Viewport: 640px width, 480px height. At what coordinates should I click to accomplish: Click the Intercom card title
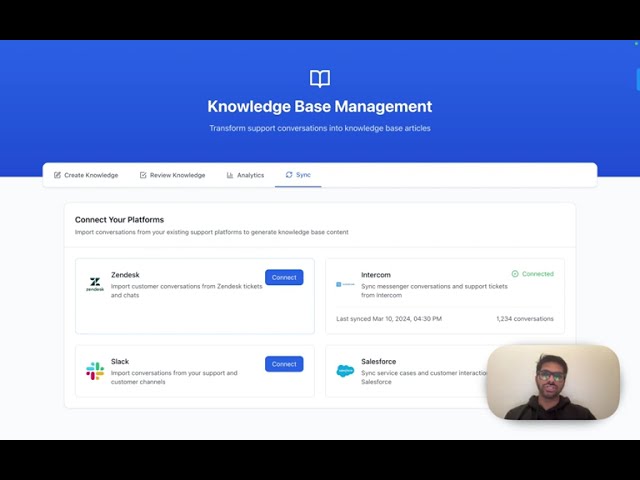[x=376, y=275]
